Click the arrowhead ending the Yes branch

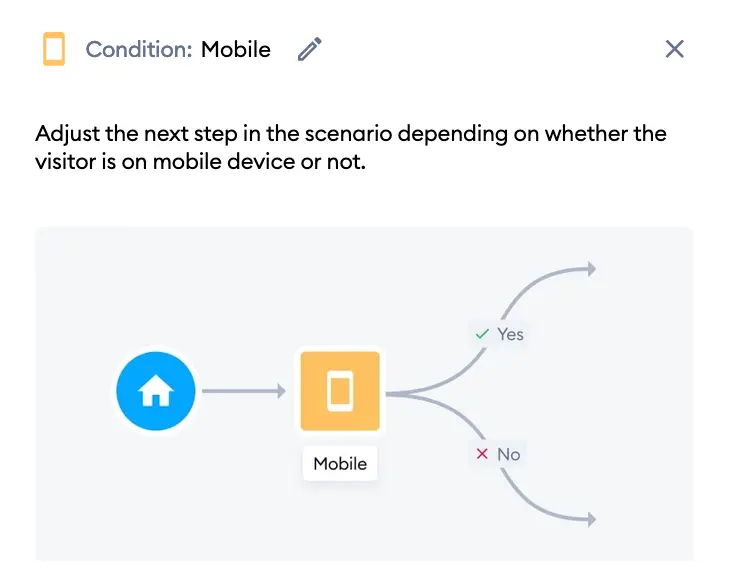[x=592, y=269]
